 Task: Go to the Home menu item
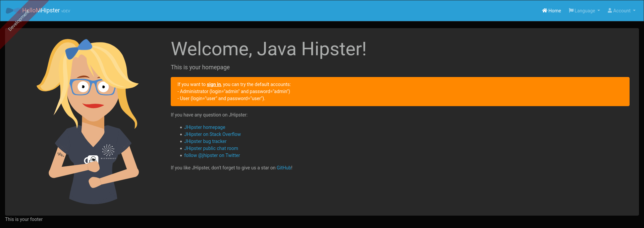(x=551, y=11)
